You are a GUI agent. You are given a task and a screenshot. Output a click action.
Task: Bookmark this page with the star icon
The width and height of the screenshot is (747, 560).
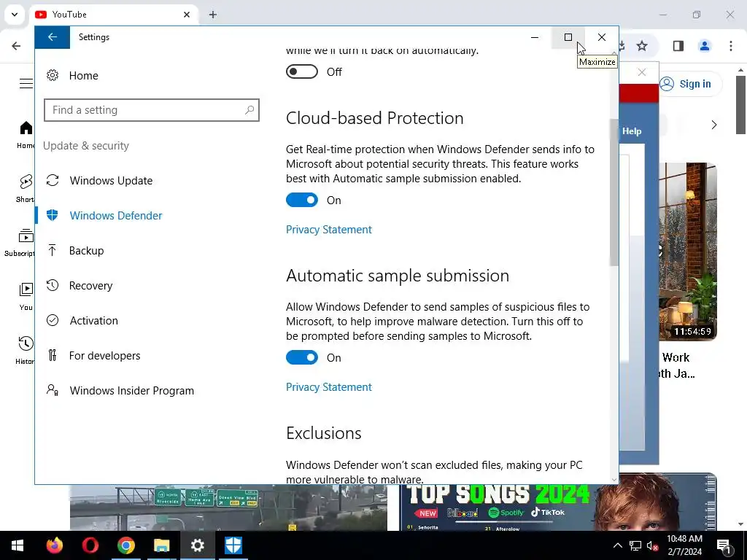[642, 46]
